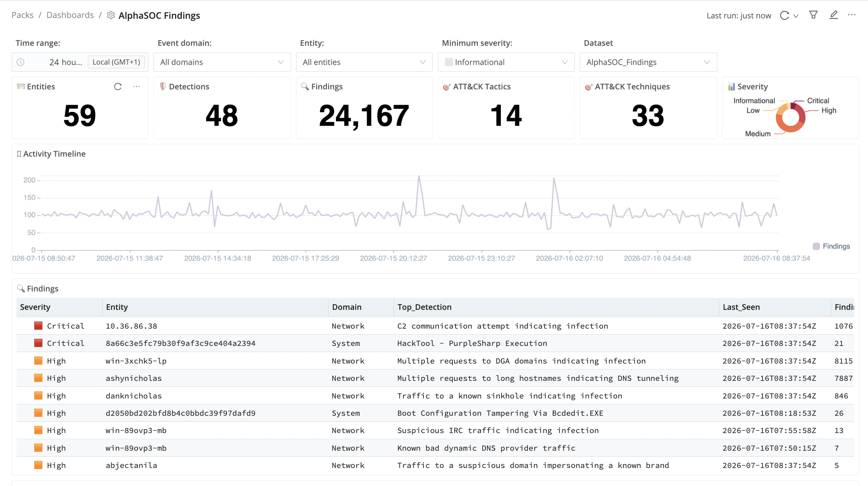Click the dashboard refresh icon
This screenshot has width=868, height=486.
[x=784, y=15]
